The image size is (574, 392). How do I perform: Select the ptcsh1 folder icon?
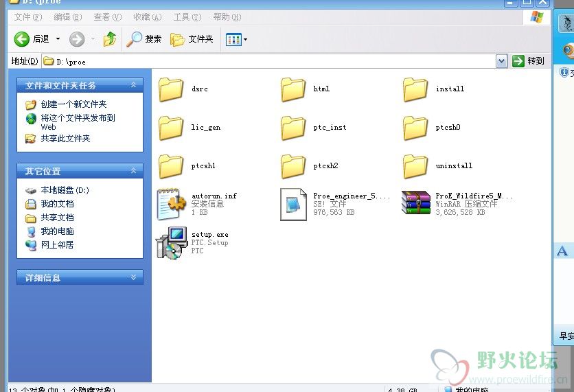coord(171,166)
